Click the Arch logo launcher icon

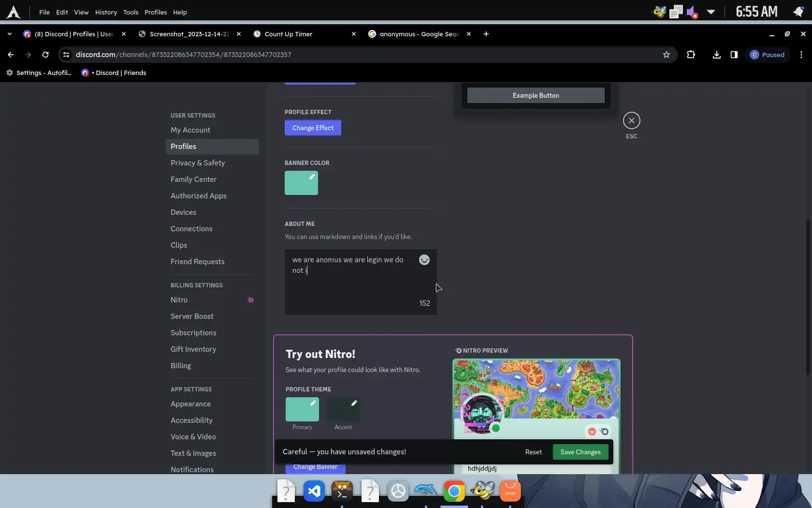tap(14, 12)
